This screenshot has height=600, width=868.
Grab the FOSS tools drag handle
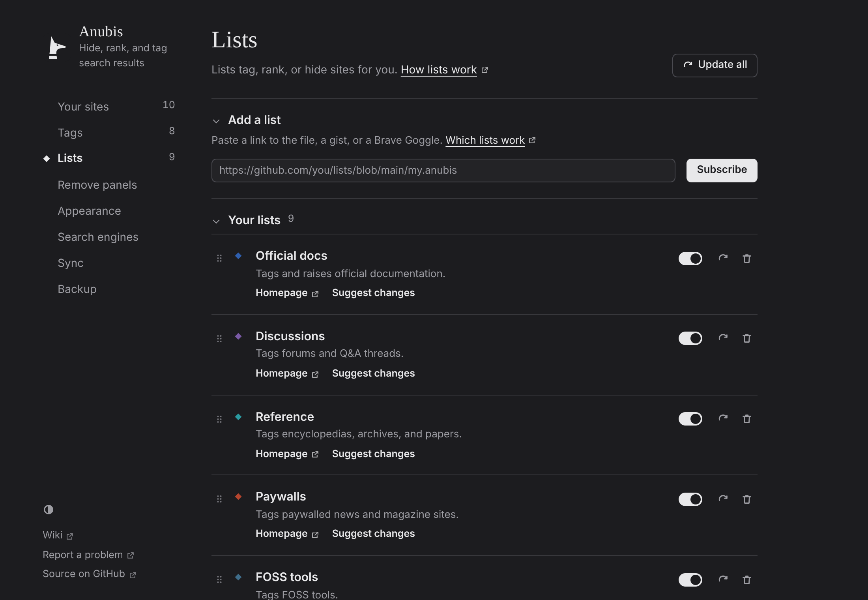[x=219, y=579]
